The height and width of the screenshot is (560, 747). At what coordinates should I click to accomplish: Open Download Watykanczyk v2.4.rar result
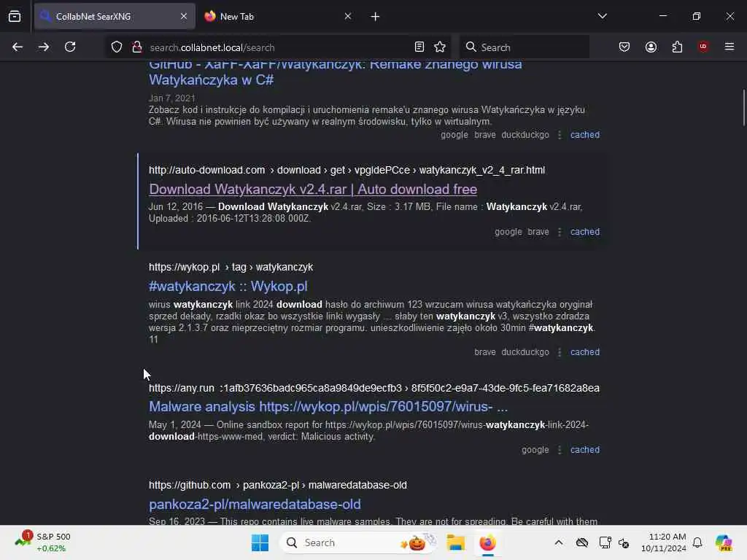coord(313,190)
